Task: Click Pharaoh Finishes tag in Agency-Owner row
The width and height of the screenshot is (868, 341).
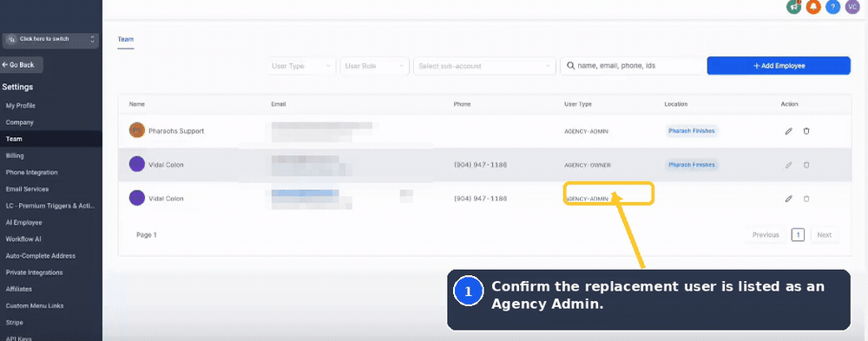Action: point(692,165)
